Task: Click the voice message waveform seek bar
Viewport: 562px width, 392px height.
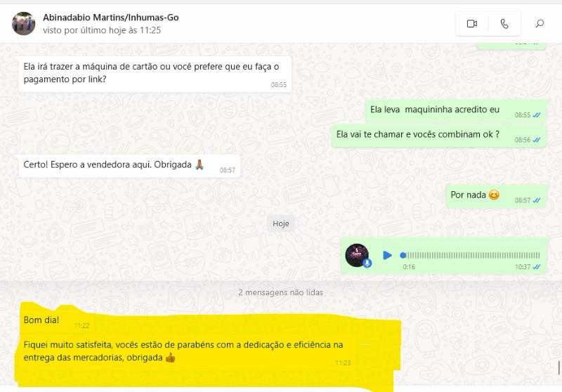Action: pos(470,255)
